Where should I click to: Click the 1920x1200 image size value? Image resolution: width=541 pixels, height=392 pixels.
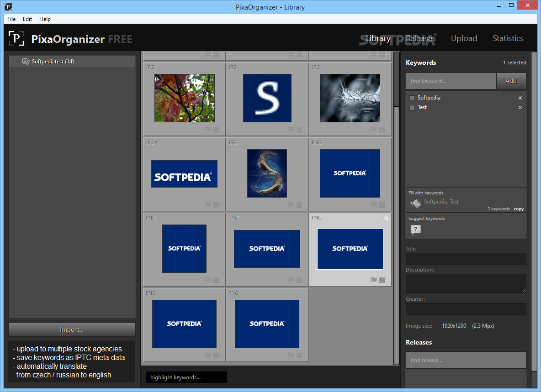coord(454,326)
